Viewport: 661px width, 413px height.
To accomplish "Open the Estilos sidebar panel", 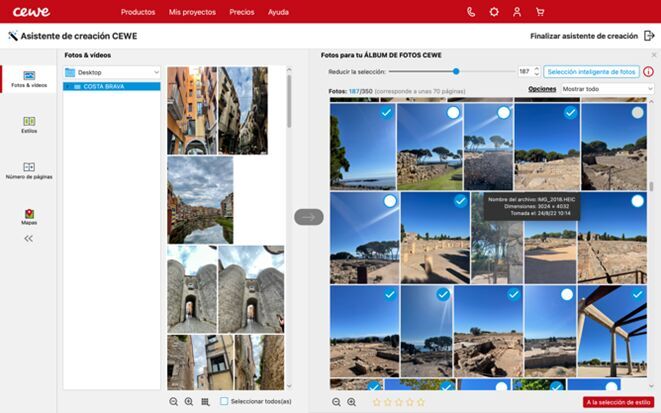I will click(x=28, y=124).
